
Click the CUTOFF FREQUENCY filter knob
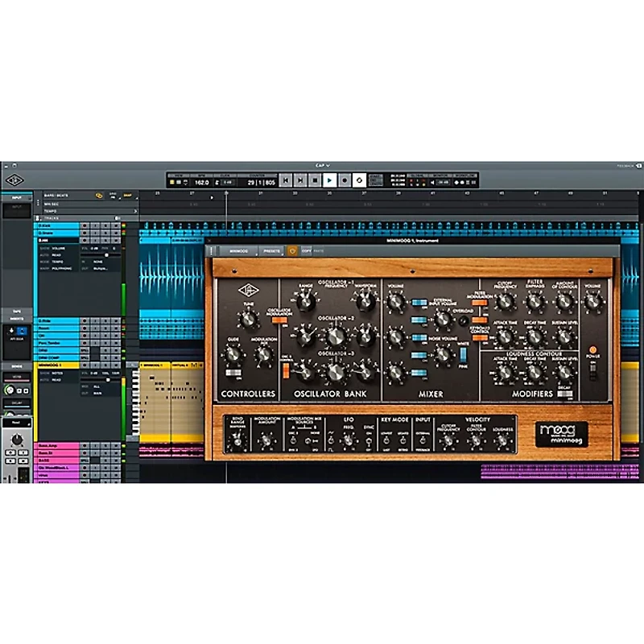[505, 301]
